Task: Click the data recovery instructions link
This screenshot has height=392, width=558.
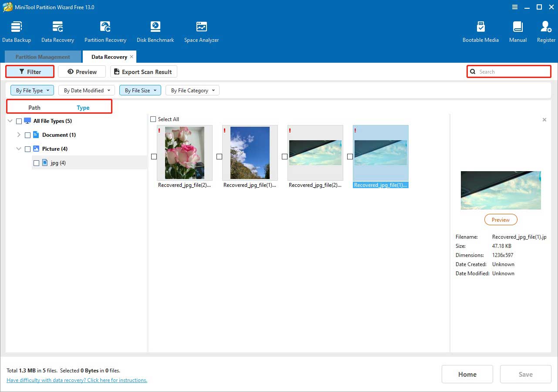Action: [x=77, y=380]
